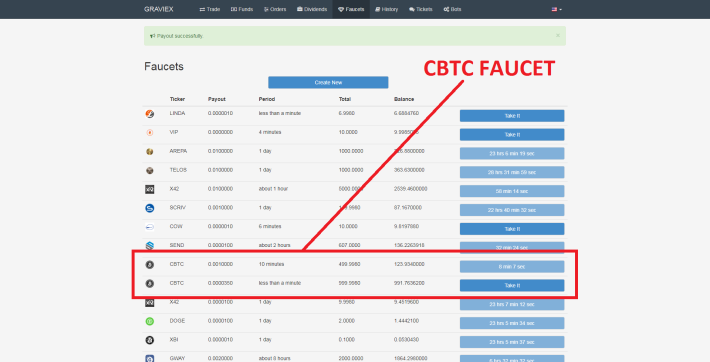Click the LINDA ticker text
Screen dimensions: 710x362
(177, 113)
